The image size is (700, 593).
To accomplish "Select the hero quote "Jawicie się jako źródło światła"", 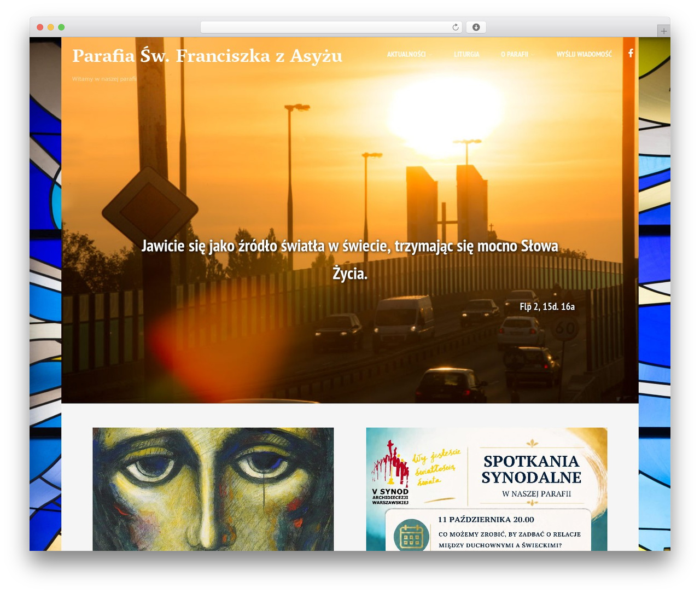I will tap(350, 259).
